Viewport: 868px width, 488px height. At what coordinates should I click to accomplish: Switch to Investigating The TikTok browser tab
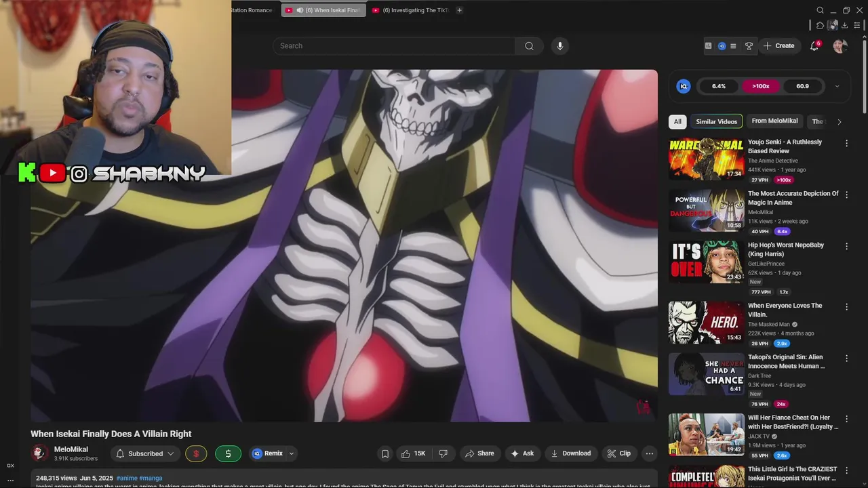[x=411, y=10]
